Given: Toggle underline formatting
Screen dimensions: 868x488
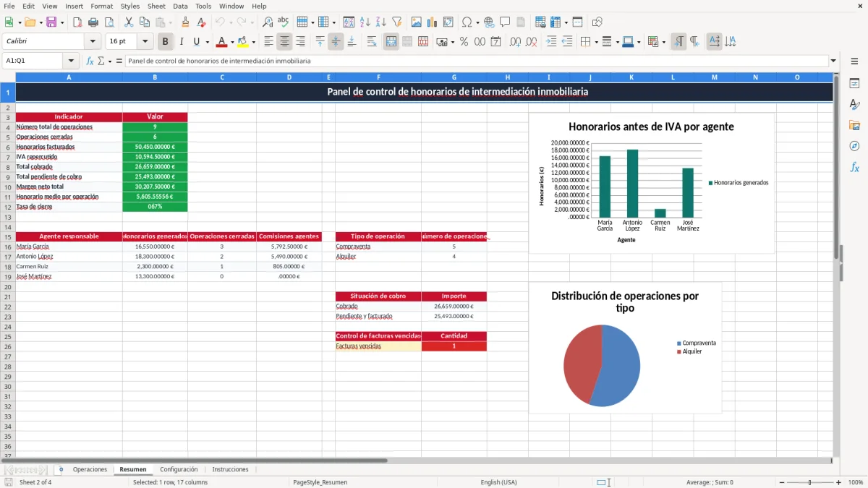Looking at the screenshot, I should (197, 42).
